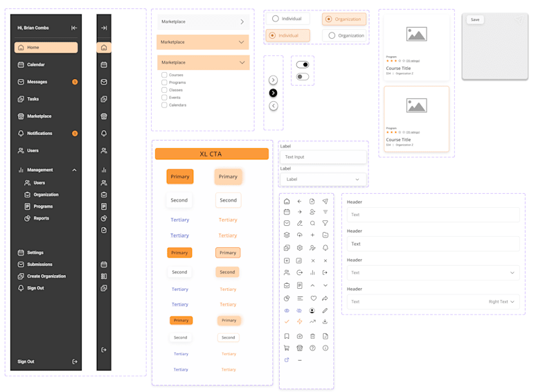Viewport: 554px width, 392px height.
Task: Click the pie chart icon in icon grid
Action: point(287,298)
